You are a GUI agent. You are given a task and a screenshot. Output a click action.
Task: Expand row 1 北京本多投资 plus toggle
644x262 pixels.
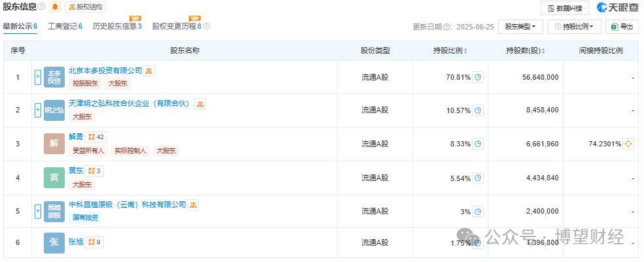pos(38,77)
